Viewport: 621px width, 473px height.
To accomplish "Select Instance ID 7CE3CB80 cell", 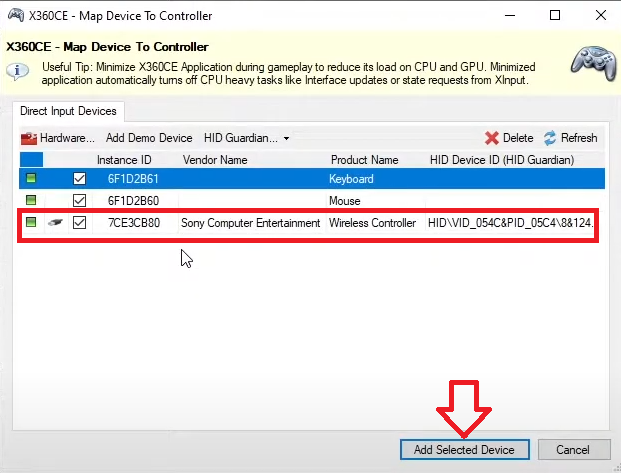I will 134,223.
